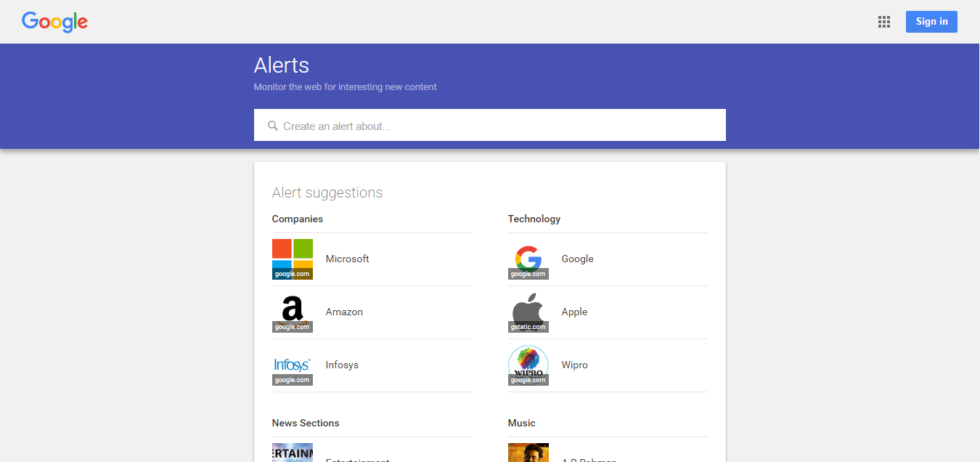Click the Infosys logo thumbnail

coord(293,365)
